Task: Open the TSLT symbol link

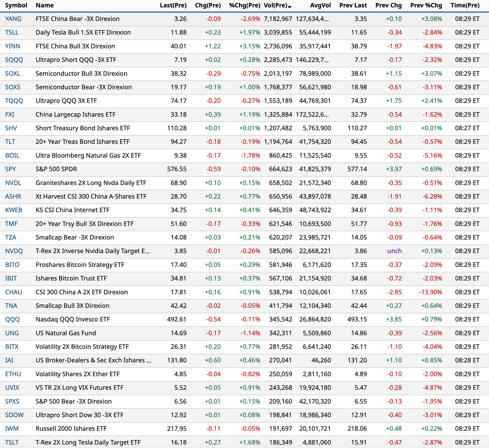Action: pyautogui.click(x=12, y=442)
